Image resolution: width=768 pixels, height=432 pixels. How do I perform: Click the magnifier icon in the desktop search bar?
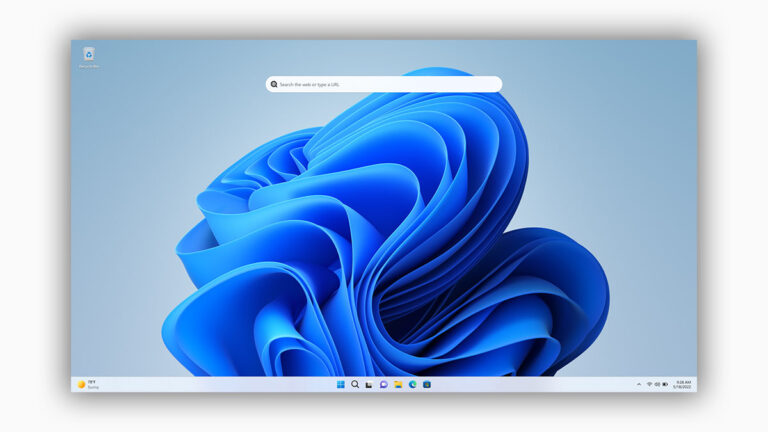(x=274, y=84)
